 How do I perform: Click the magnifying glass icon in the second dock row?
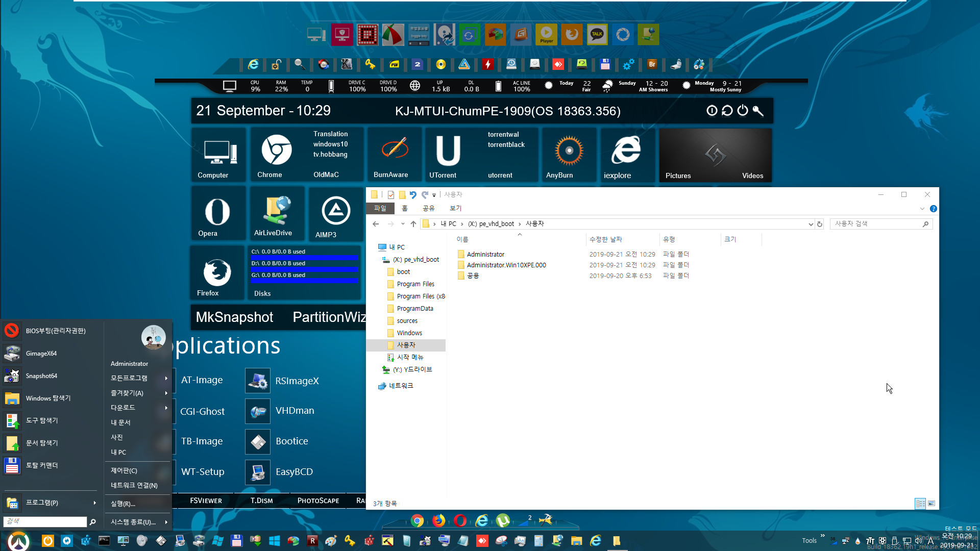[300, 64]
